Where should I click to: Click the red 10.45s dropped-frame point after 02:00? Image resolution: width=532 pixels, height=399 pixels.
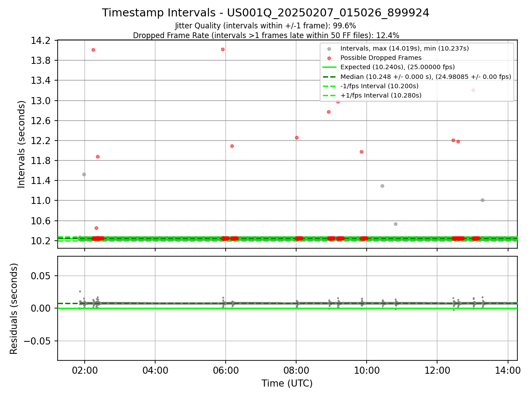96,228
